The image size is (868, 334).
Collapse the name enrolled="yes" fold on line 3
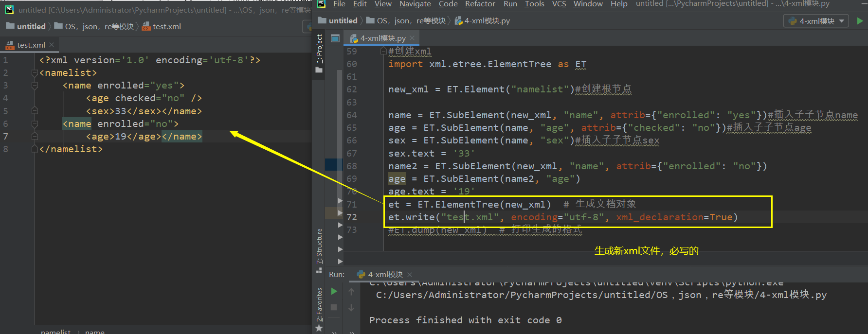pyautogui.click(x=35, y=86)
